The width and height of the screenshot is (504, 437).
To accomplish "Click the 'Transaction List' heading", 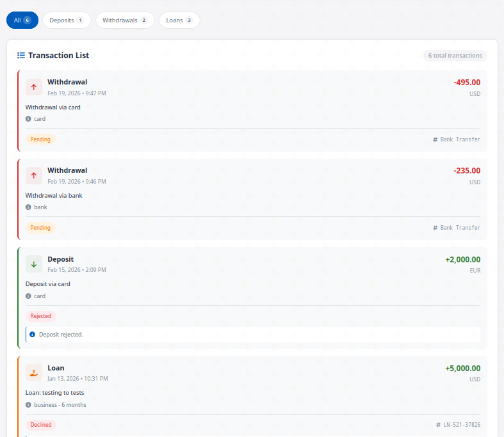I will (x=58, y=55).
